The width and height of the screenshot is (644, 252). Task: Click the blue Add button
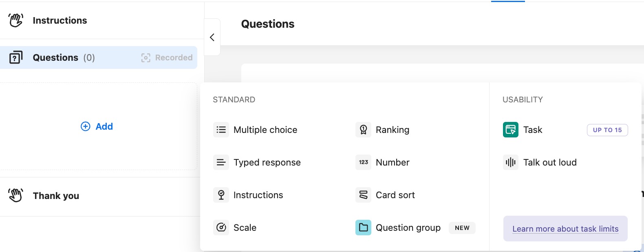(97, 126)
